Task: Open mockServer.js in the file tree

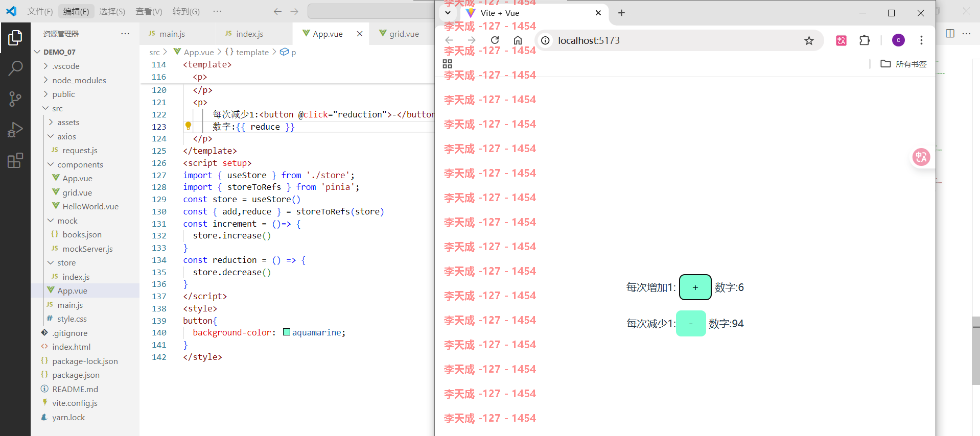Action: [x=87, y=249]
